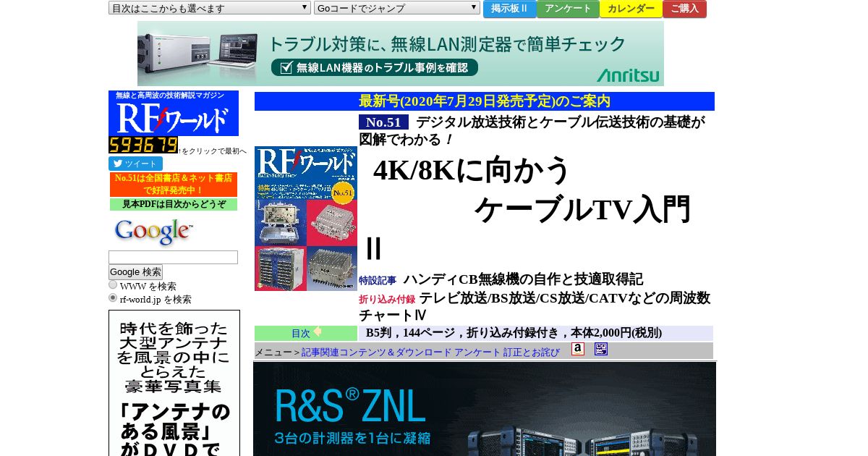The height and width of the screenshot is (456, 868).
Task: Click the CQ出版 icon in menu row
Action: click(601, 349)
